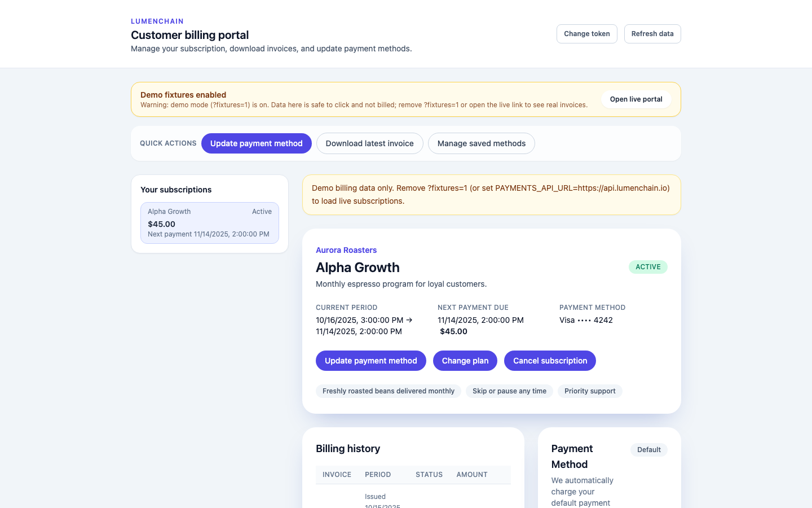This screenshot has width=812, height=508.
Task: Click the AMOUNT column header
Action: (472, 475)
